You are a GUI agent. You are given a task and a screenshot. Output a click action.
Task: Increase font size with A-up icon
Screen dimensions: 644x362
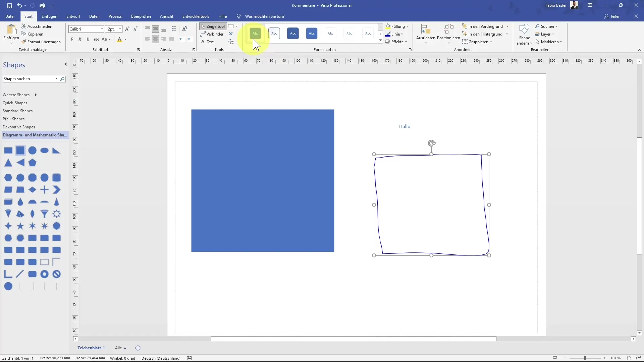pos(127,29)
